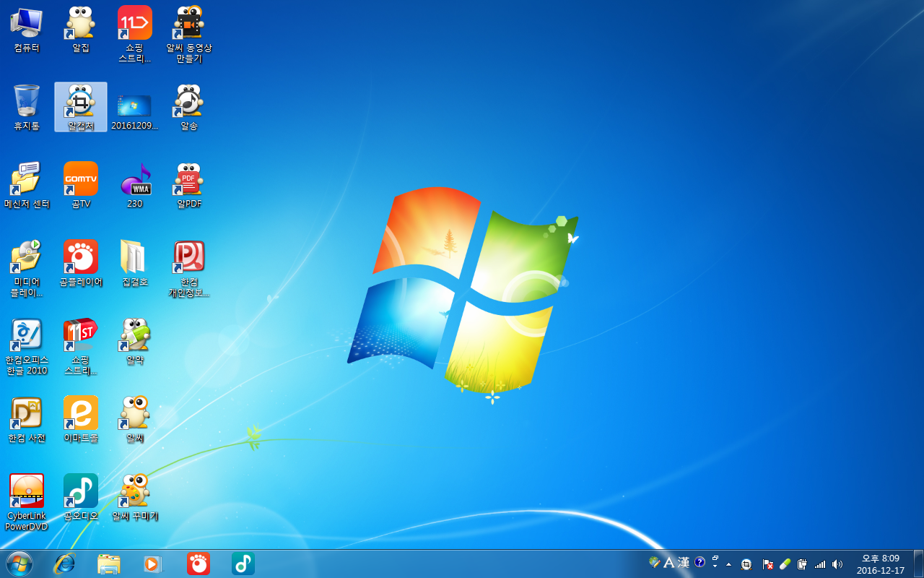The height and width of the screenshot is (578, 924).
Task: Click the 알PDF desktop icon
Action: [189, 180]
